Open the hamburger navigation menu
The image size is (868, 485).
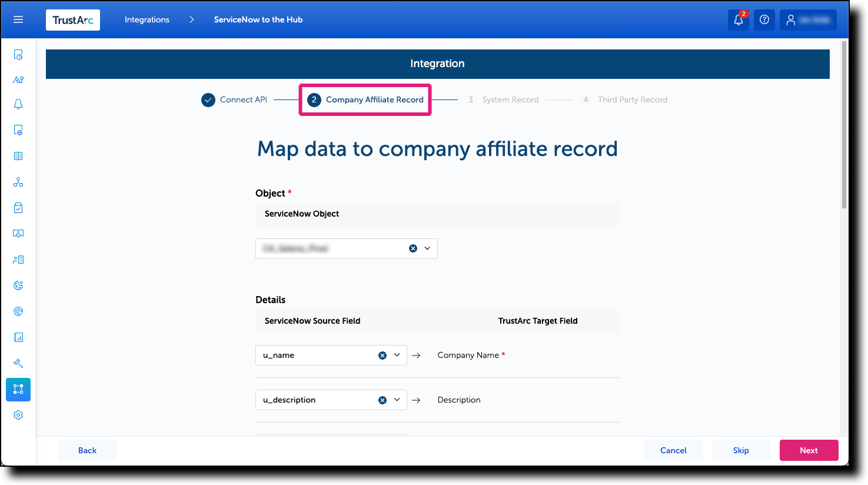18,19
